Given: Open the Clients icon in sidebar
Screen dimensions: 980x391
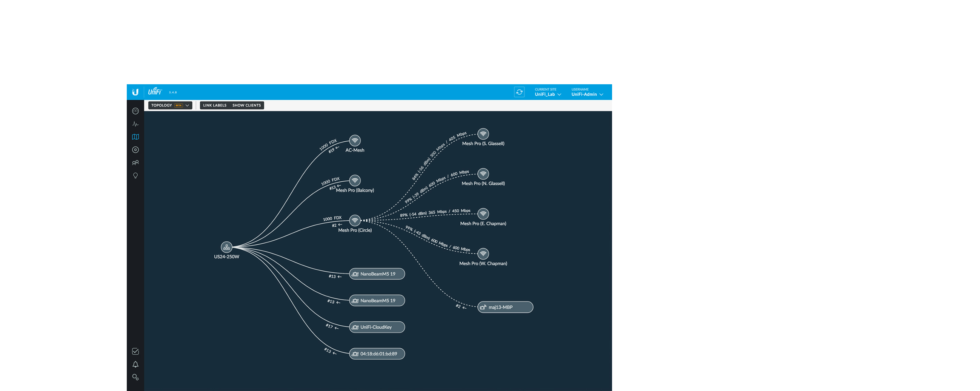Looking at the screenshot, I should tap(135, 163).
